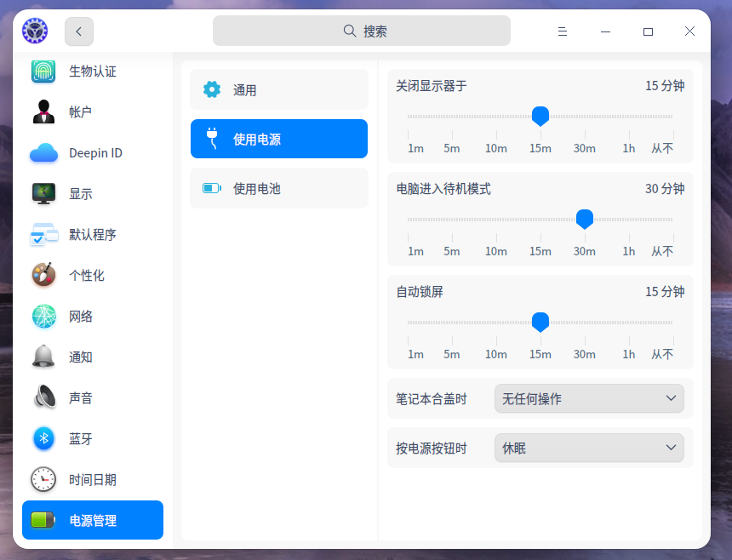Click the 关闭显示器于 label

point(432,86)
